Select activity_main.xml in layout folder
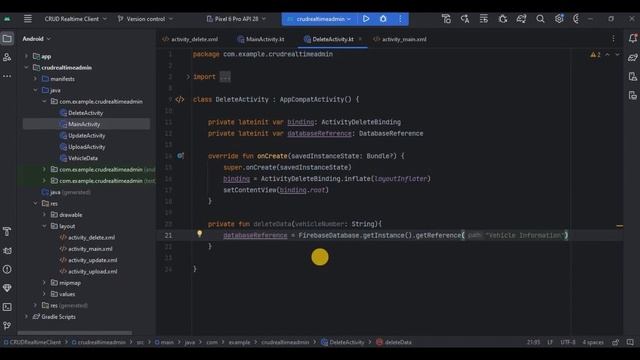This screenshot has height=360, width=640. (86, 249)
